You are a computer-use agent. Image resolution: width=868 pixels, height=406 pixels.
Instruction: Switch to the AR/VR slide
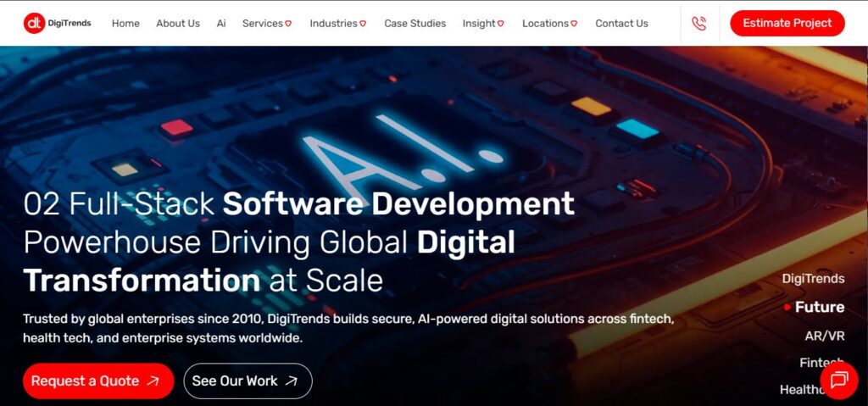(824, 336)
